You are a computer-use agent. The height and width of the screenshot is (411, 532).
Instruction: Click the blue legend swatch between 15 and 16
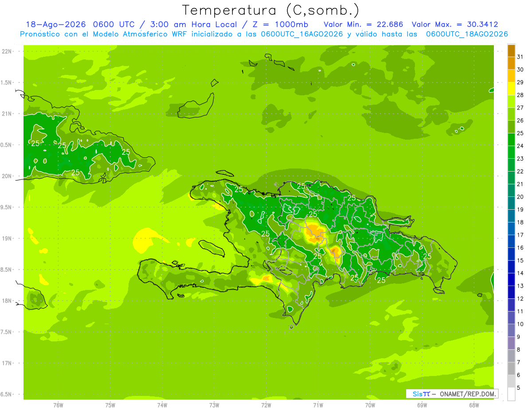click(511, 254)
